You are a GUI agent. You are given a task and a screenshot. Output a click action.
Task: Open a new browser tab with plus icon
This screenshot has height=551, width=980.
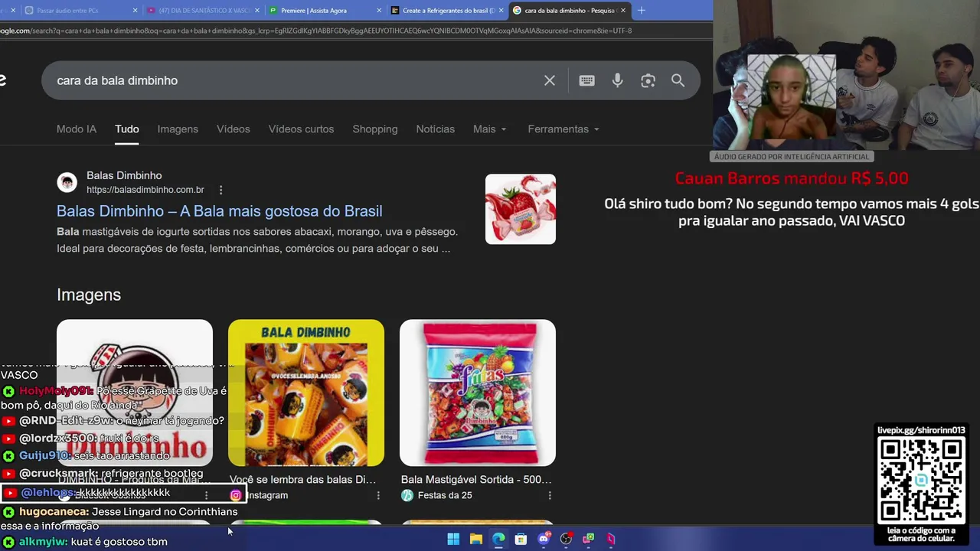pos(641,10)
